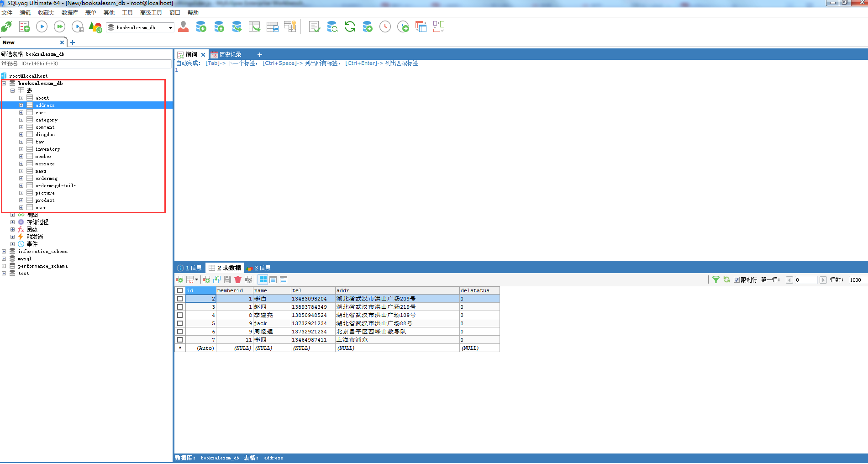868x464 pixels.
Task: Click the 第一行 first row input field
Action: (x=806, y=280)
